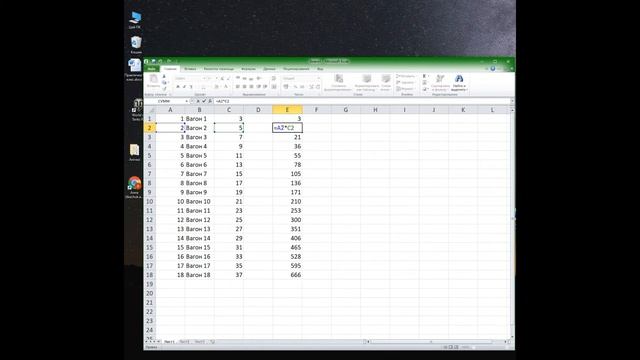Open Cell Styles gallery

tap(386, 83)
